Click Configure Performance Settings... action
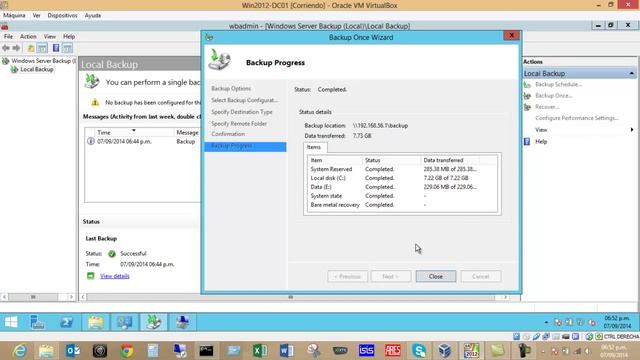The height and width of the screenshot is (360, 640). point(577,118)
